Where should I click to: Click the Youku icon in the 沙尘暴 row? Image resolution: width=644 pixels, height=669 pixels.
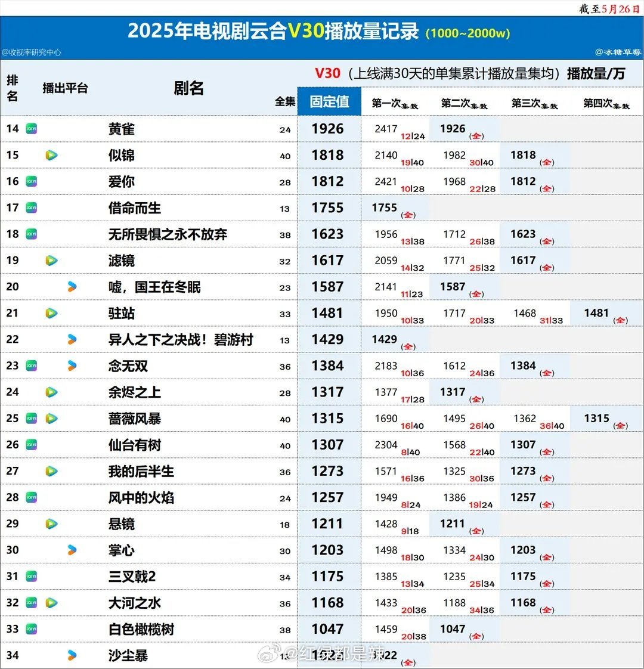pos(72,655)
